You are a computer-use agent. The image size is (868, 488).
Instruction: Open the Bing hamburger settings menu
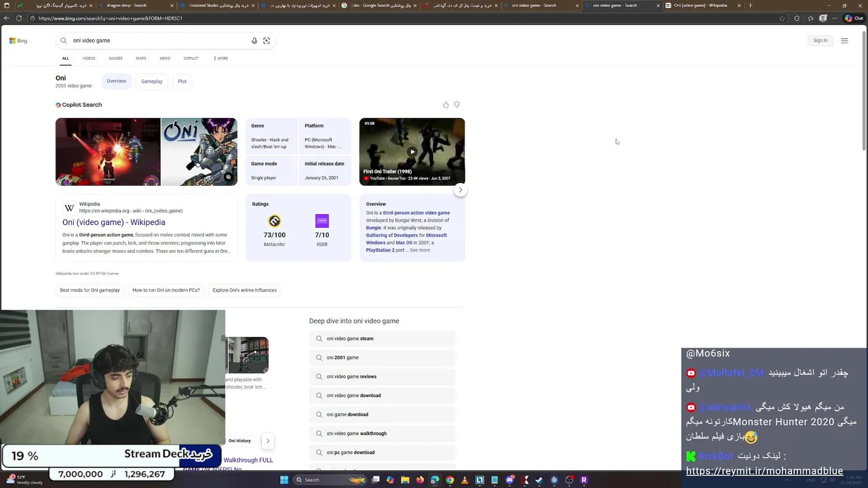[844, 41]
